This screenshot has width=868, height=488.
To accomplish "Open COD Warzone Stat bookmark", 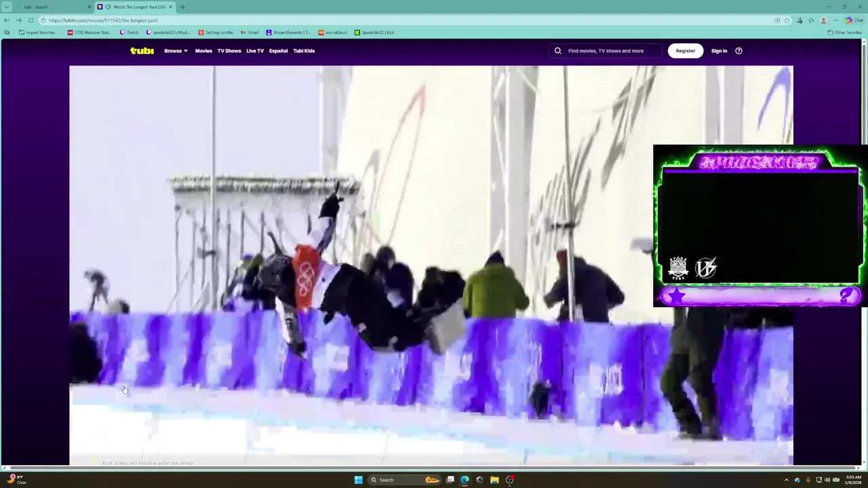I will [89, 33].
